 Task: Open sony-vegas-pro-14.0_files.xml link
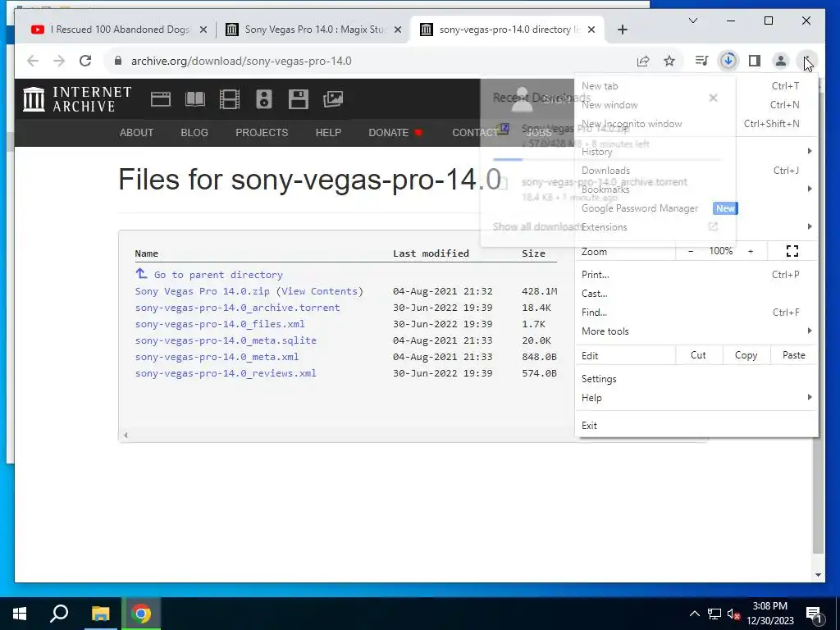tap(220, 323)
